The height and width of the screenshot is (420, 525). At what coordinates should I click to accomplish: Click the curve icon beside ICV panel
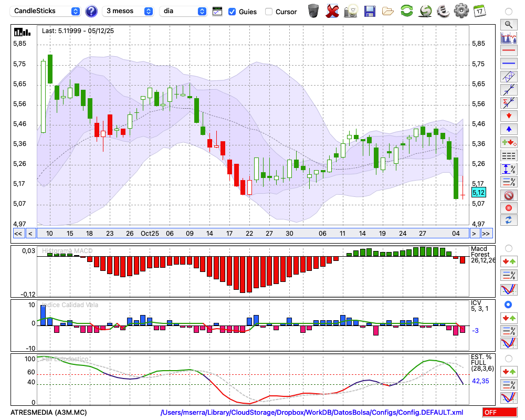509,343
